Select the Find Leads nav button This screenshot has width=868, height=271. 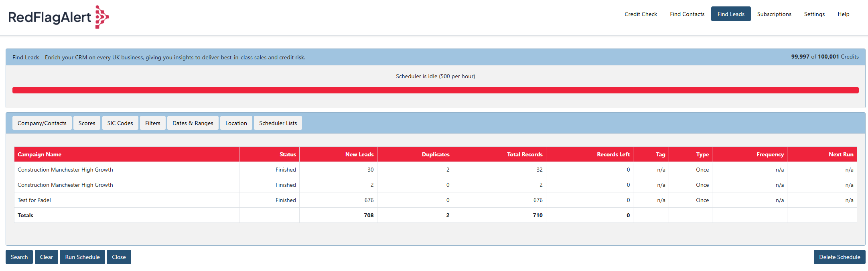[731, 14]
